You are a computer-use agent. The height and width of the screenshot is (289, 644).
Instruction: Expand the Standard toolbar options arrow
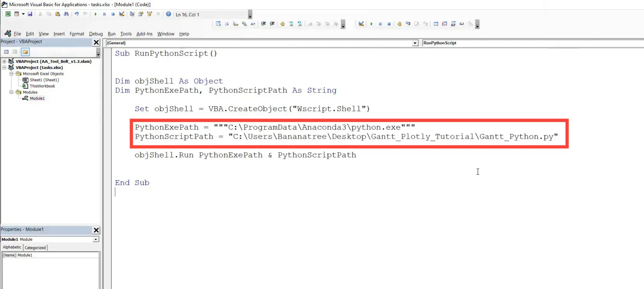[250, 15]
